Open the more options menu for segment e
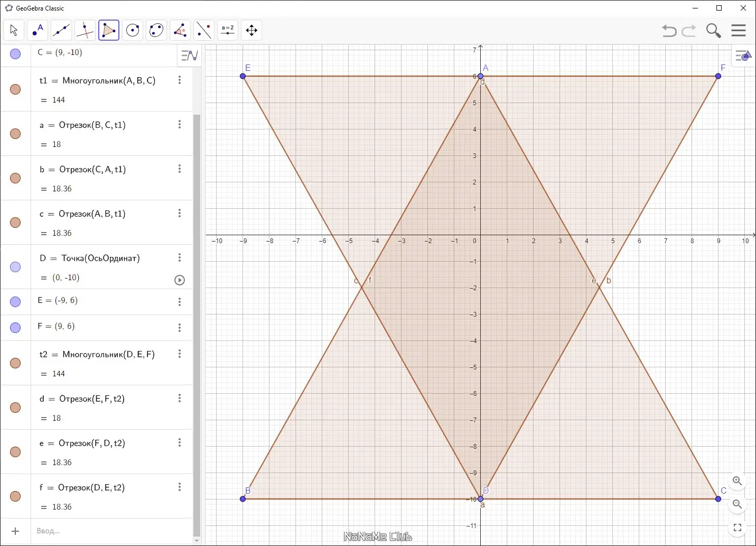Screen dimensions: 756x546 tap(180, 442)
